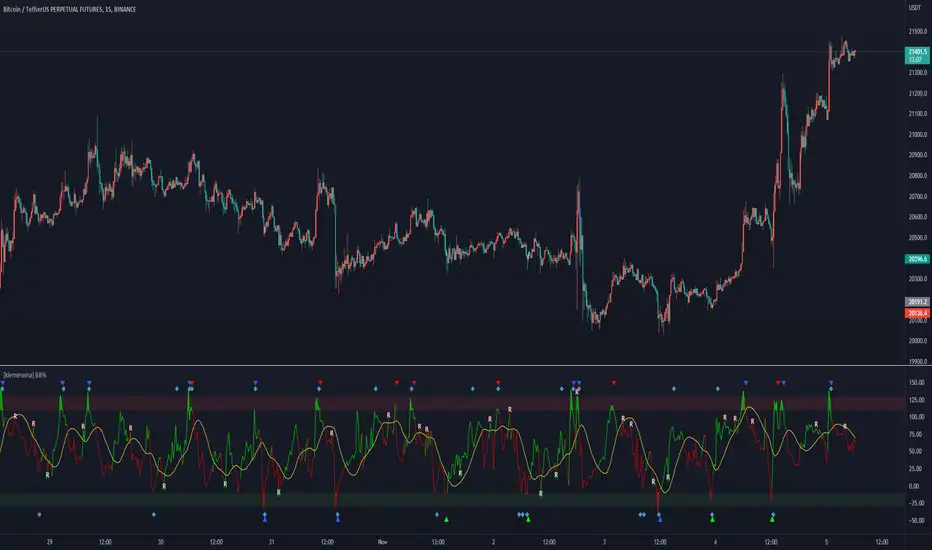Click the rightmost green up-triangle signal marker
Image resolution: width=932 pixels, height=550 pixels.
[772, 519]
